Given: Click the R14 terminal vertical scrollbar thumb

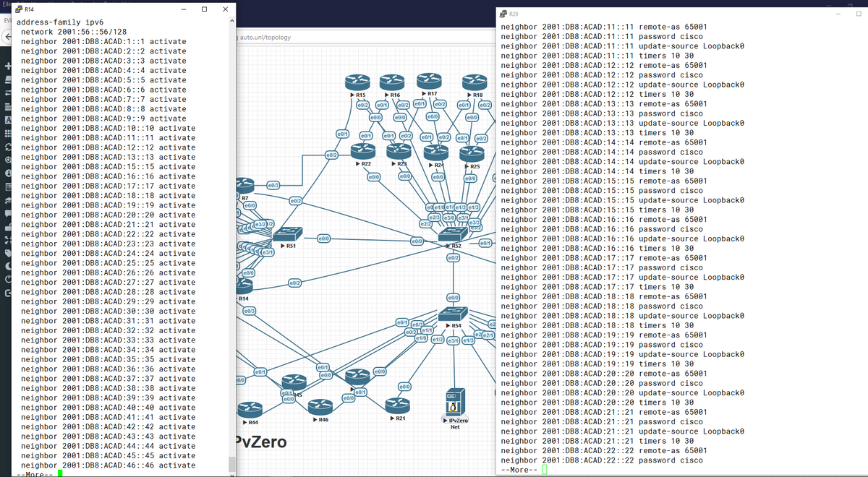Looking at the screenshot, I should pos(231,463).
